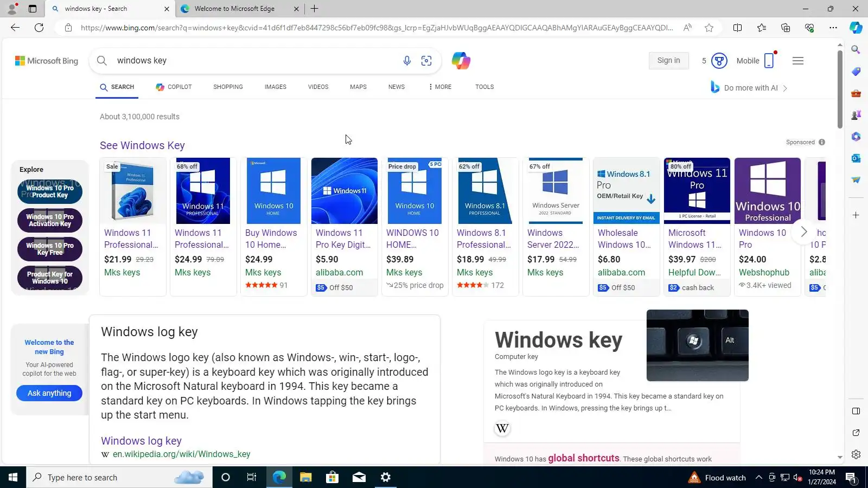
Task: Switch to the NEWS tab
Action: point(397,87)
